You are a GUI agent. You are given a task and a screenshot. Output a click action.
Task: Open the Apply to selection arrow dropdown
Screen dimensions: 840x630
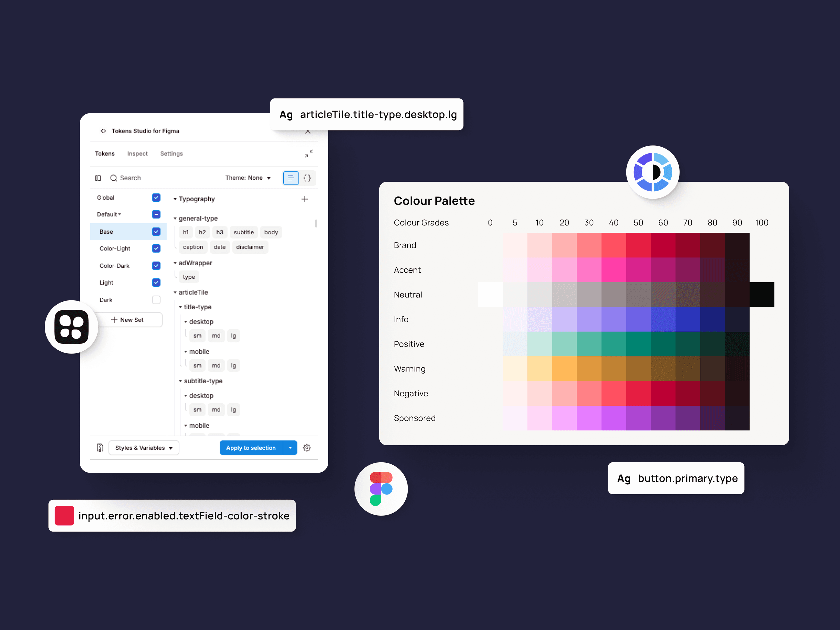(x=290, y=448)
